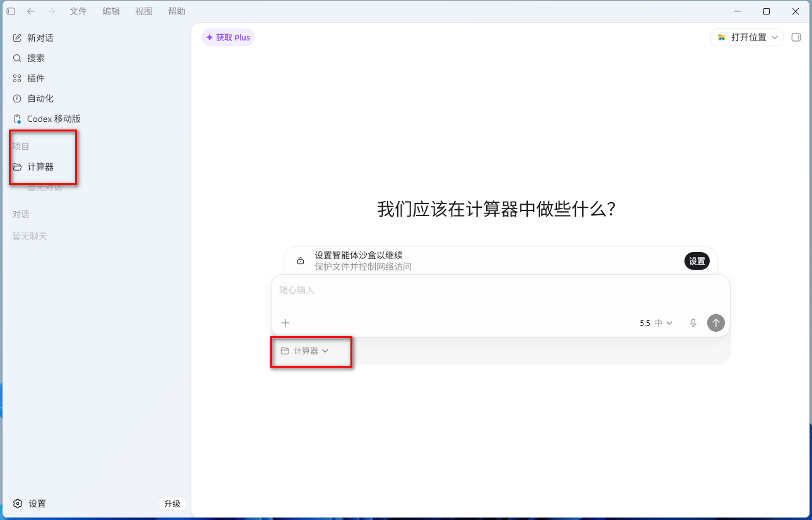Image resolution: width=812 pixels, height=520 pixels.
Task: Open the 插件 page
Action: click(96, 78)
